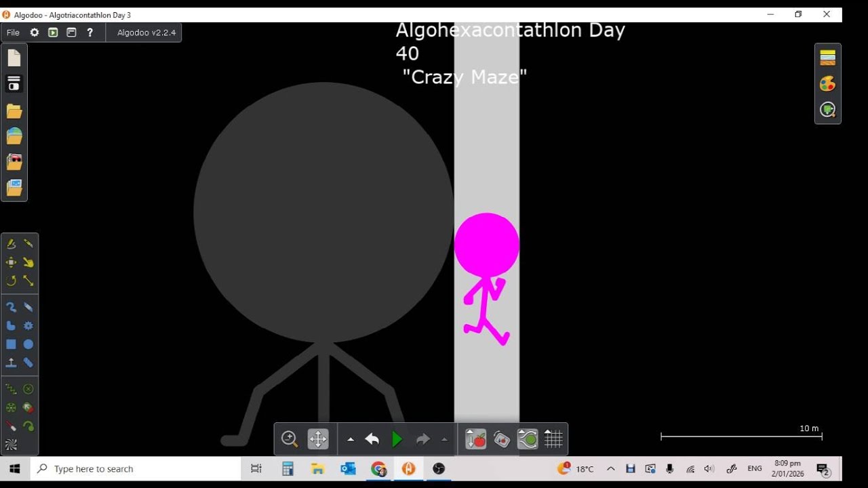This screenshot has width=868, height=488.
Task: Select the Plane tool
Action: point(11,363)
